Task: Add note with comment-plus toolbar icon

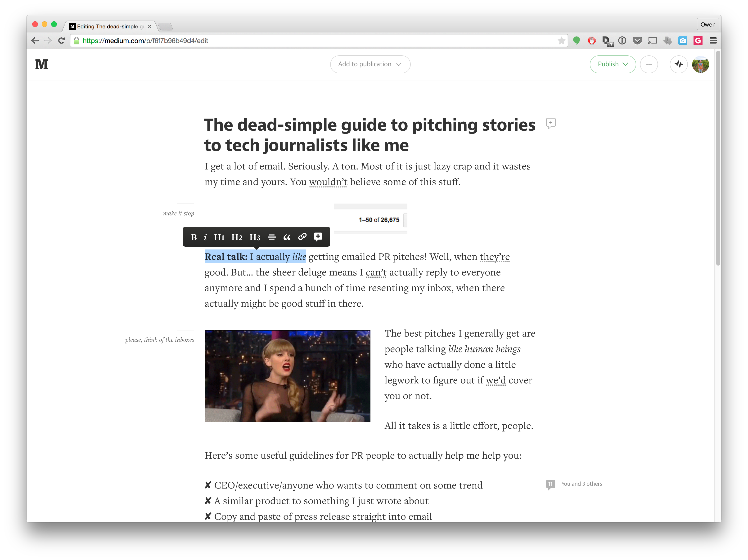Action: tap(318, 237)
